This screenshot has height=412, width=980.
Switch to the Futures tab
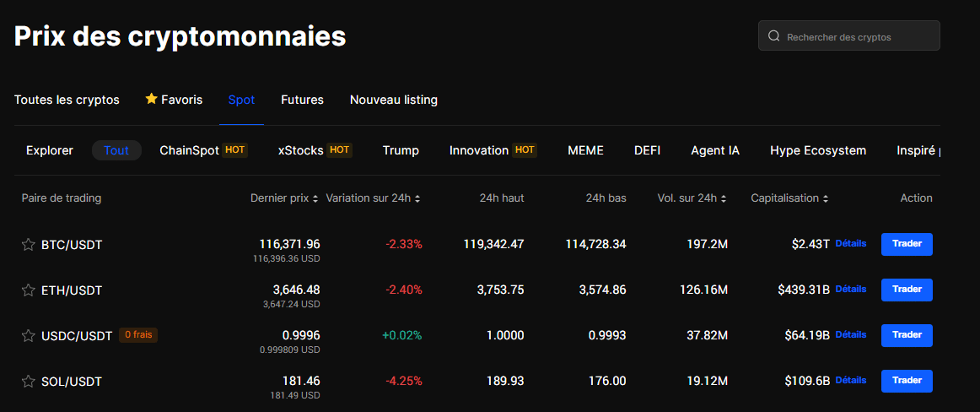pyautogui.click(x=302, y=100)
